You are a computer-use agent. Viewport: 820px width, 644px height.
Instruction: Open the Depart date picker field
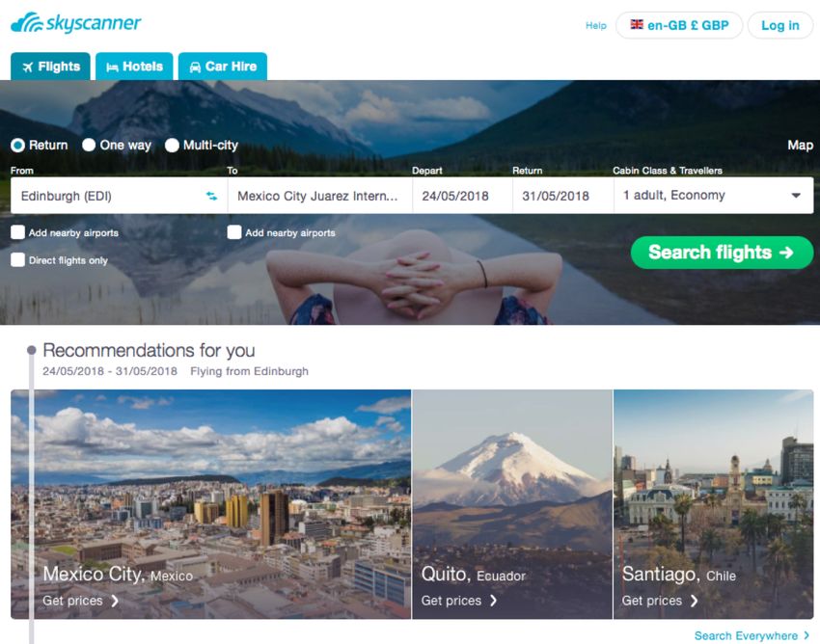pyautogui.click(x=462, y=196)
